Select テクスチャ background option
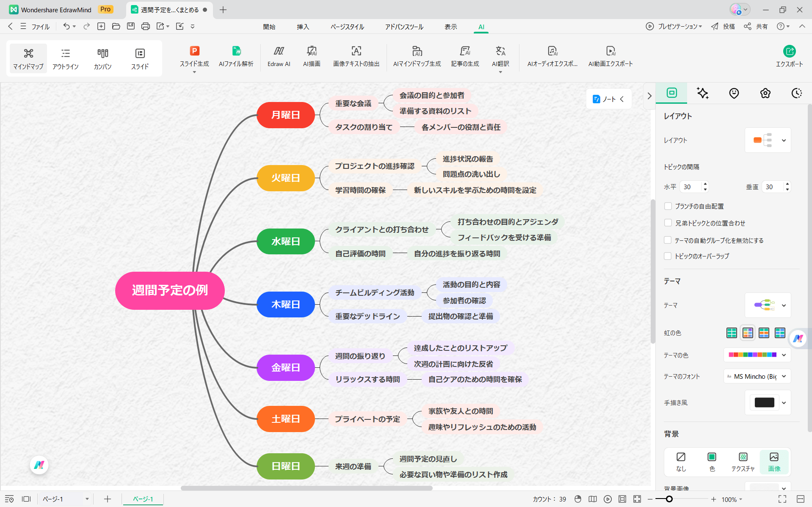This screenshot has height=507, width=812. [743, 462]
